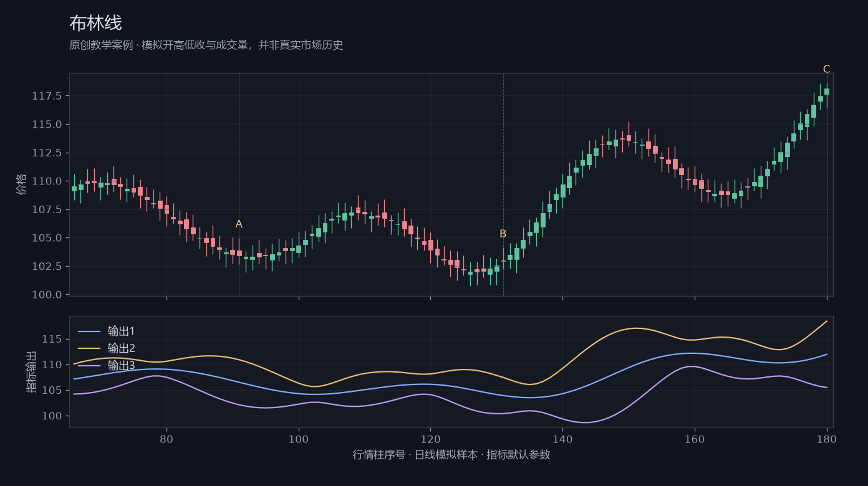Click the last green candlestick under marker C
868x486 pixels.
(827, 92)
